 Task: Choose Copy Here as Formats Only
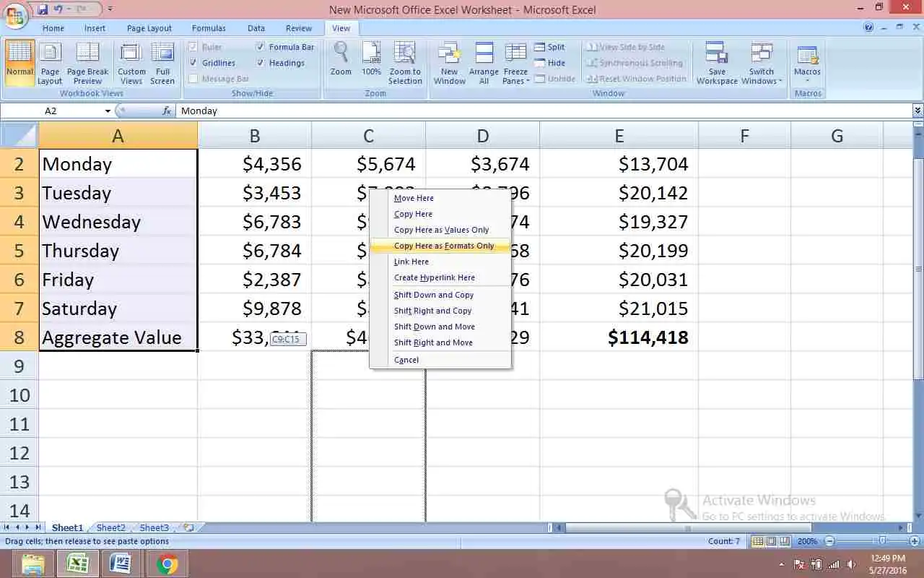[x=440, y=246]
